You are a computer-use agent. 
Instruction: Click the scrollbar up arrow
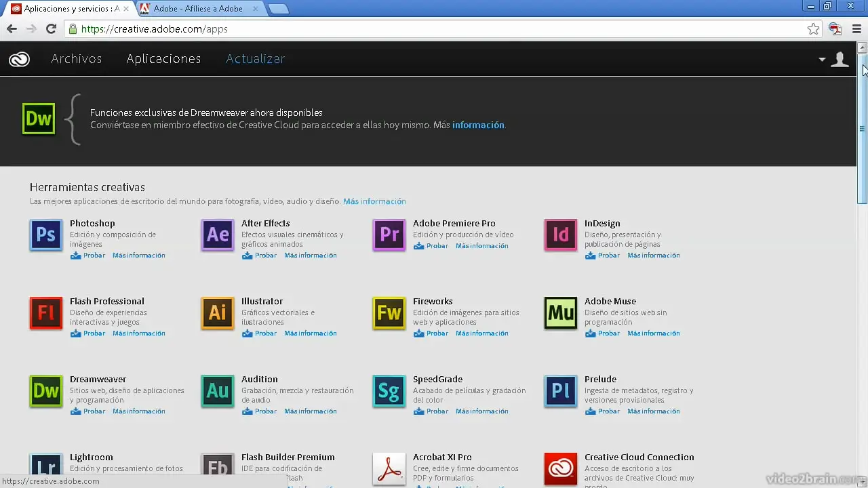pos(863,47)
